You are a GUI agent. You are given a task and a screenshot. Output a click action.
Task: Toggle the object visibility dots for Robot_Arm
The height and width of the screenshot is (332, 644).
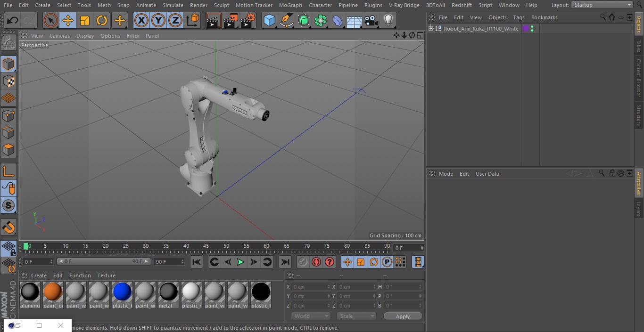click(x=532, y=29)
